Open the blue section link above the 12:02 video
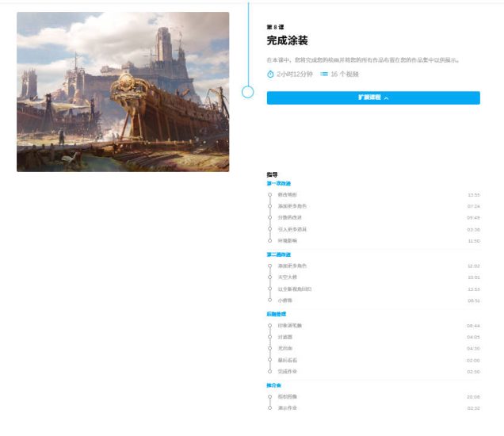The width and height of the screenshot is (504, 436). pyautogui.click(x=279, y=254)
